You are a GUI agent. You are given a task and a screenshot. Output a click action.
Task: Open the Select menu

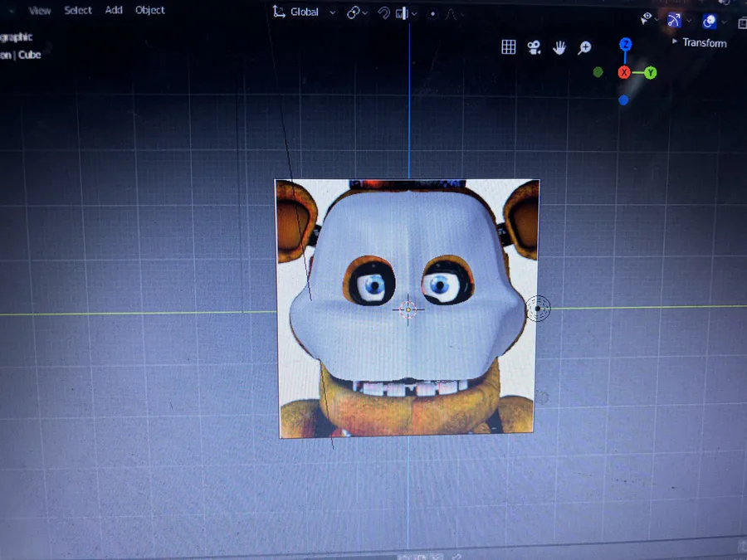point(78,10)
